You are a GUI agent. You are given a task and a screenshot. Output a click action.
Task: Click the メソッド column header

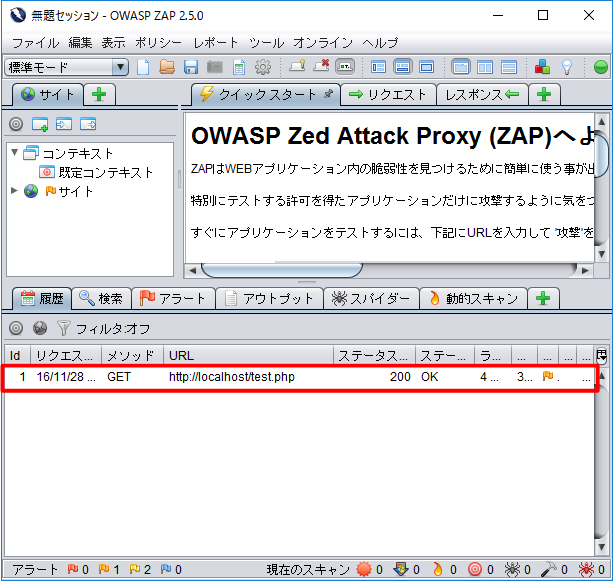132,355
